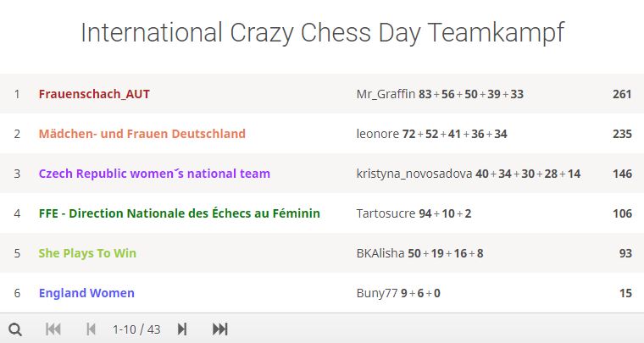This screenshot has width=644, height=343.
Task: Open the England Women team link
Action: point(86,293)
